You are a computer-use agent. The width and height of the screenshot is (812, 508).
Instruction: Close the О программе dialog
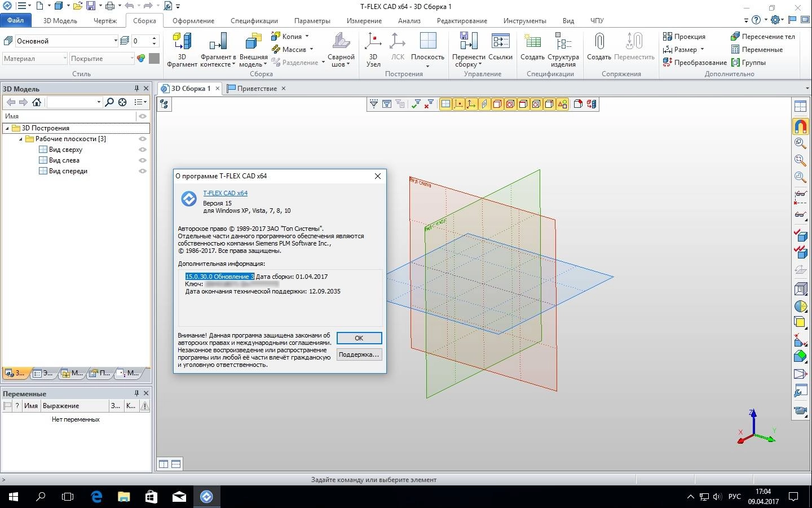[378, 176]
